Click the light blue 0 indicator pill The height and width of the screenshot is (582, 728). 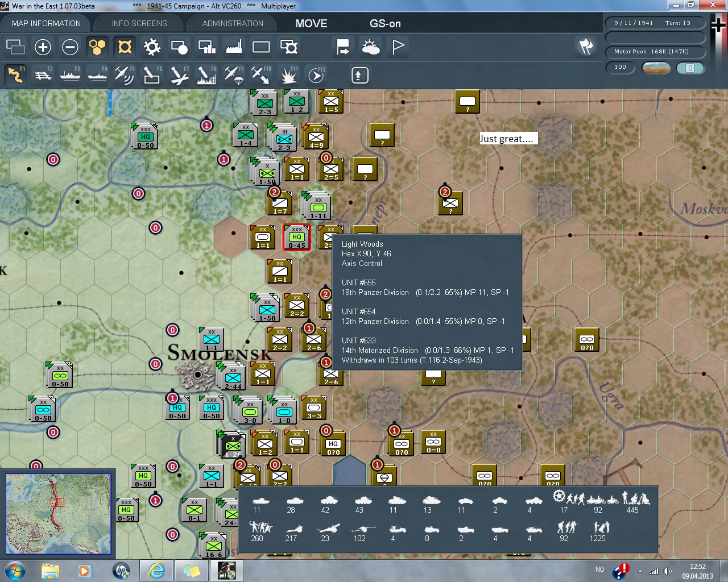pyautogui.click(x=690, y=68)
